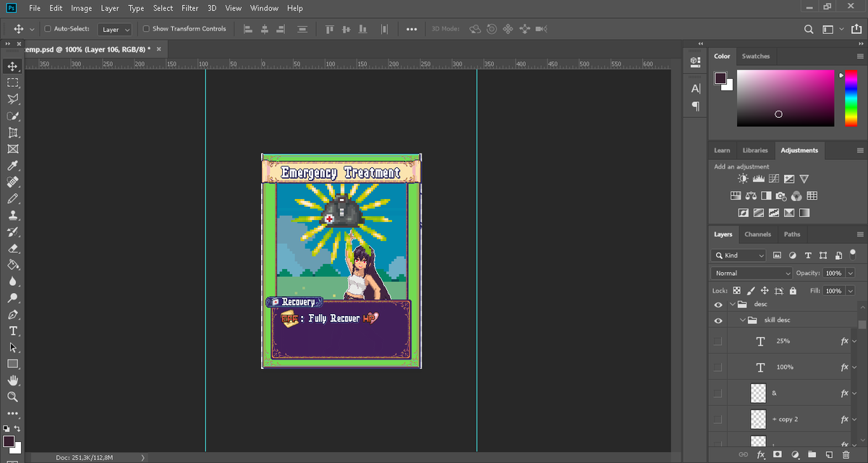Open Auto-Select Layer dropdown

pos(116,30)
